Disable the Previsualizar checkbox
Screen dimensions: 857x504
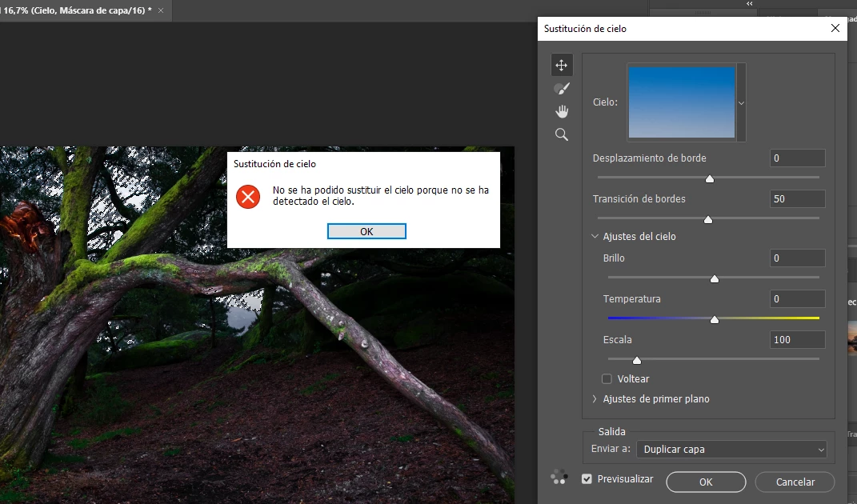tap(587, 479)
